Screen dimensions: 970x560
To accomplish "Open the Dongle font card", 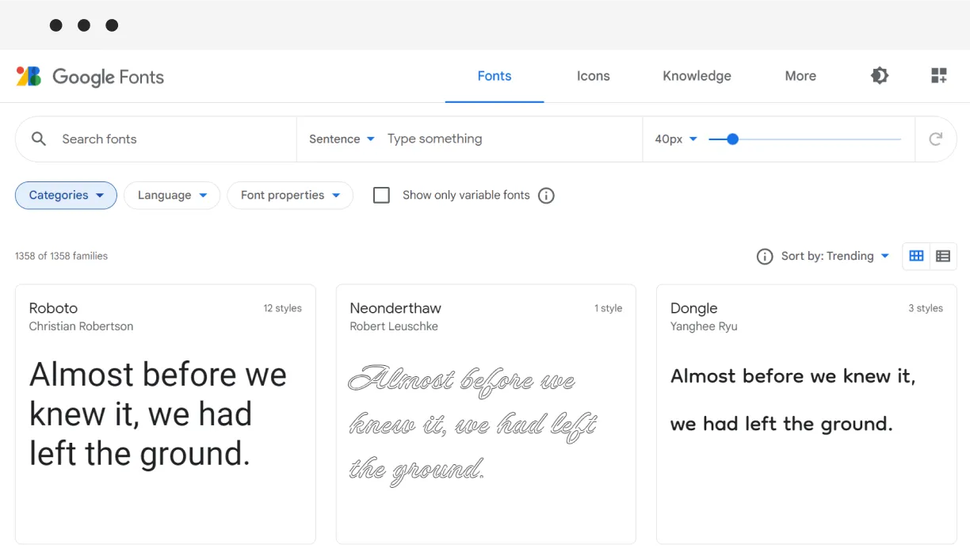I will pyautogui.click(x=807, y=414).
